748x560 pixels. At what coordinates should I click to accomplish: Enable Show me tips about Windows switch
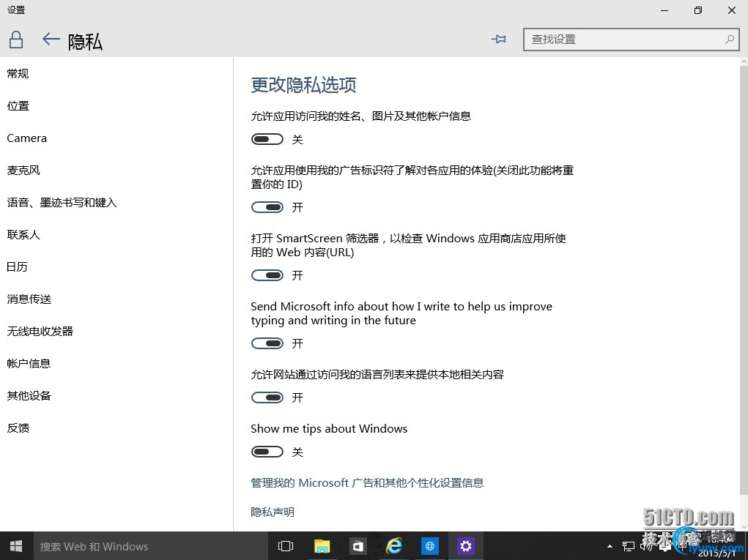tap(267, 452)
